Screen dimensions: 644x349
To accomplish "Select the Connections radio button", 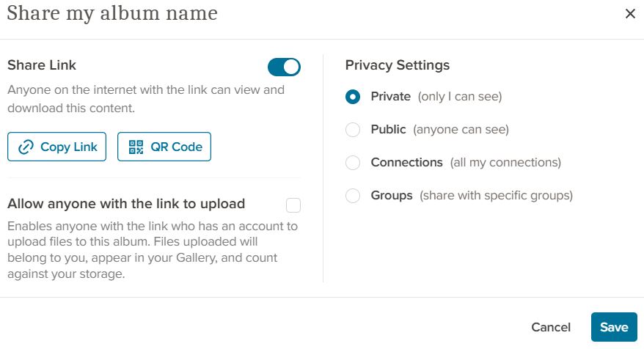I will click(x=352, y=163).
